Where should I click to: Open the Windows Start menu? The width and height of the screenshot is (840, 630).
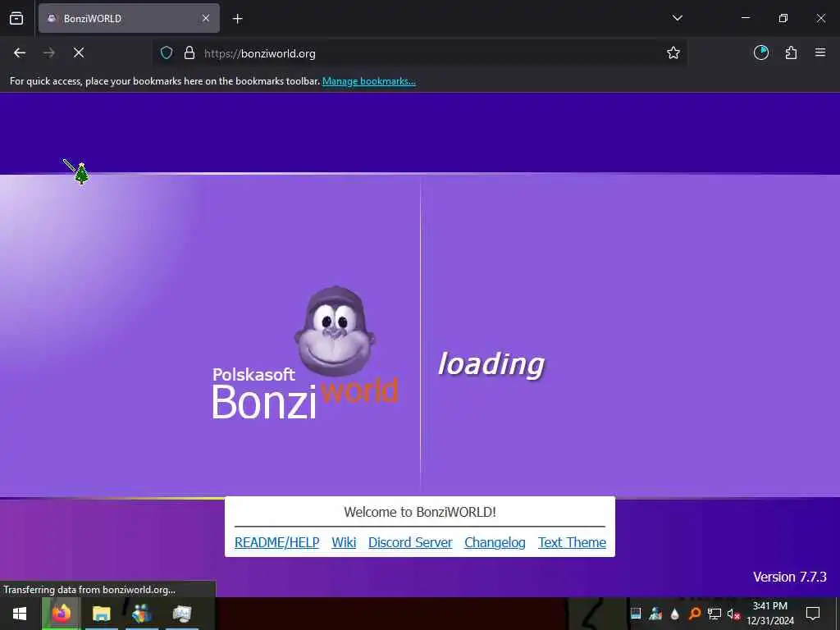click(x=20, y=614)
